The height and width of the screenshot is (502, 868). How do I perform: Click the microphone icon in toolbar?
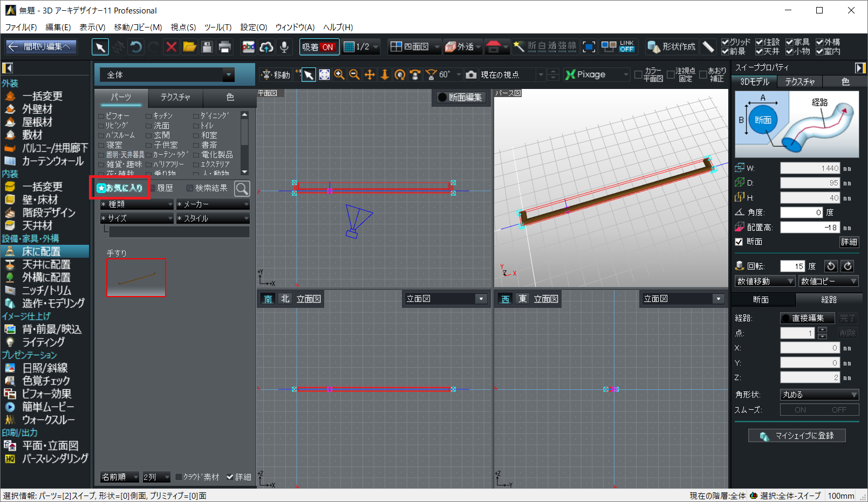(284, 47)
